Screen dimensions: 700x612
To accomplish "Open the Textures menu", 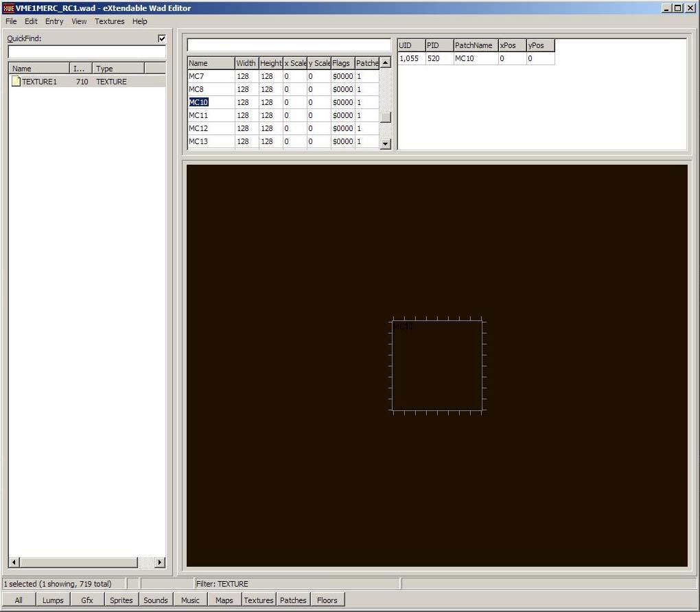I will tap(110, 21).
